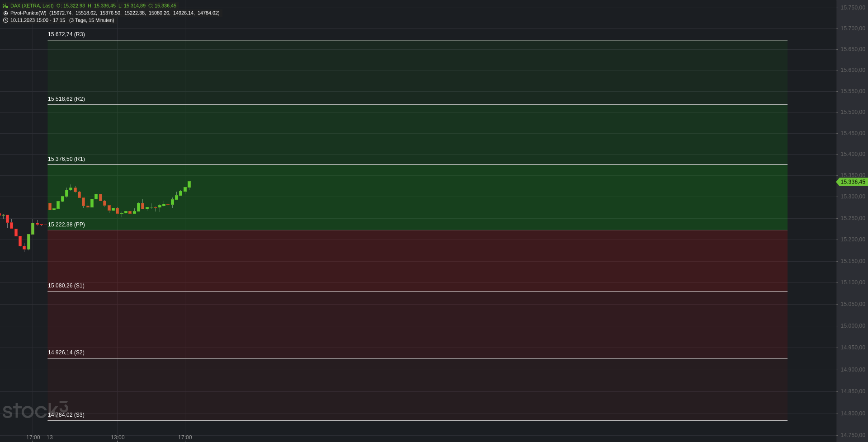Click the 15.376,50 (R1) resistance label

pos(66,159)
